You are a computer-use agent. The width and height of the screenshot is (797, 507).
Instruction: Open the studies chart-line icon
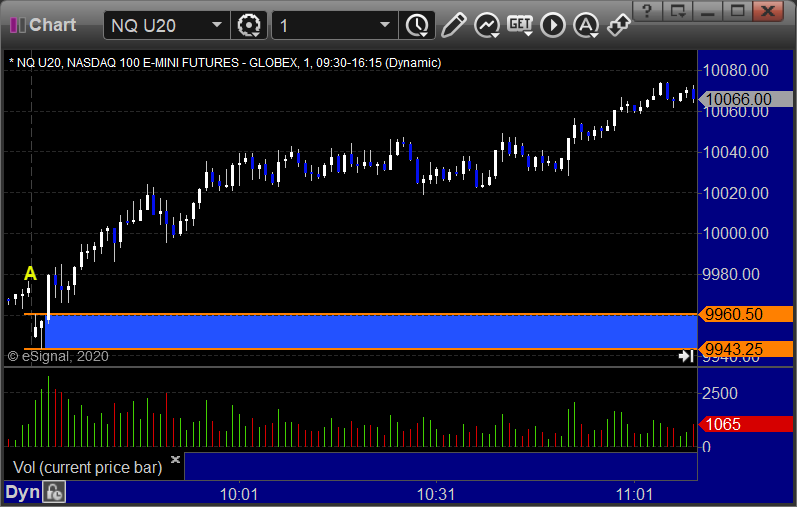click(487, 25)
